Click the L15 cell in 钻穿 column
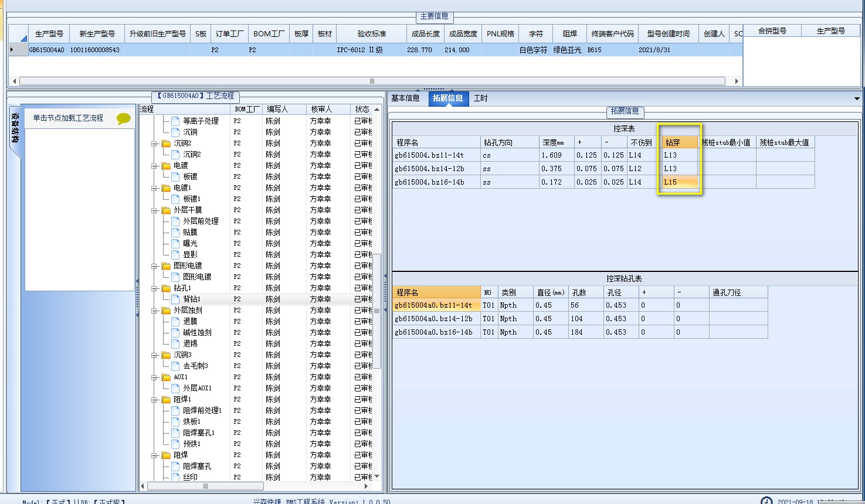865x504 pixels. (679, 182)
